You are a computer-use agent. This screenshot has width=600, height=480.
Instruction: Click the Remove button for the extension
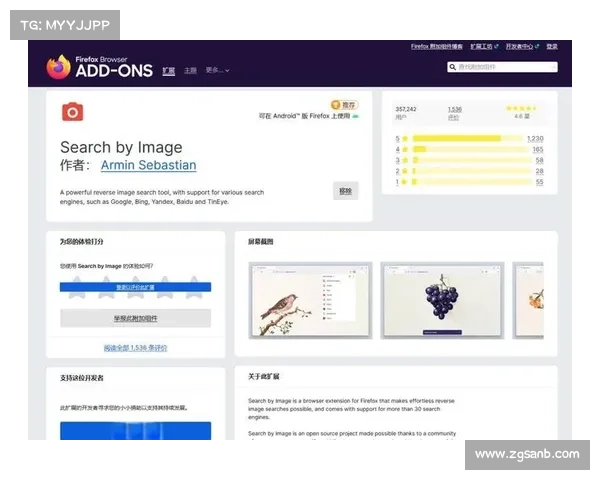point(345,190)
